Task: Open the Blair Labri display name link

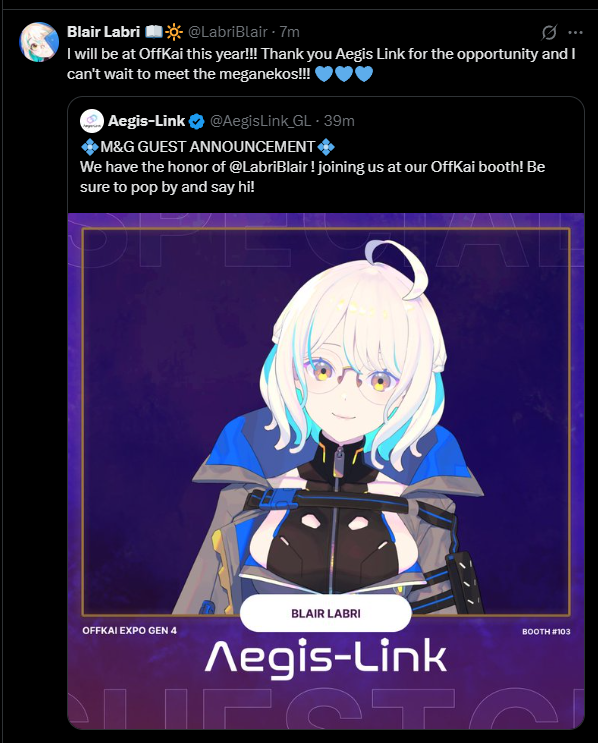Action: [x=103, y=32]
